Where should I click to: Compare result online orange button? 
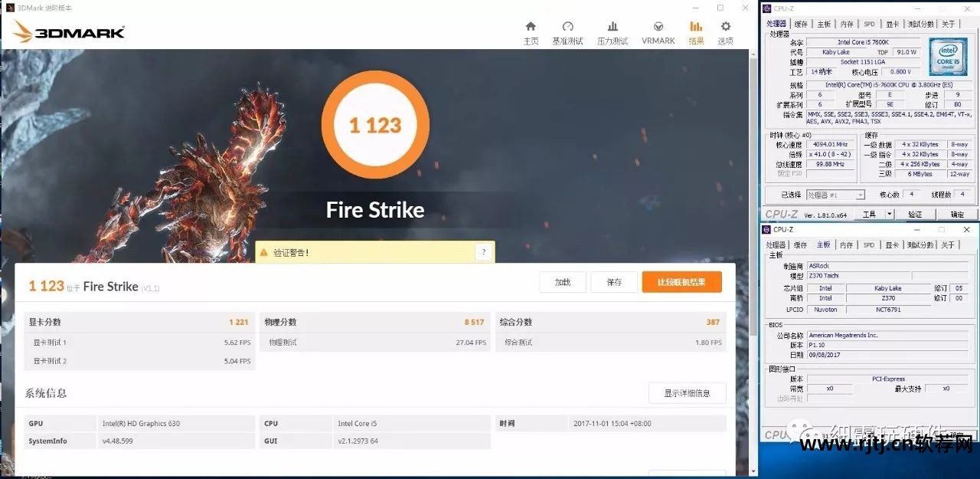(681, 282)
